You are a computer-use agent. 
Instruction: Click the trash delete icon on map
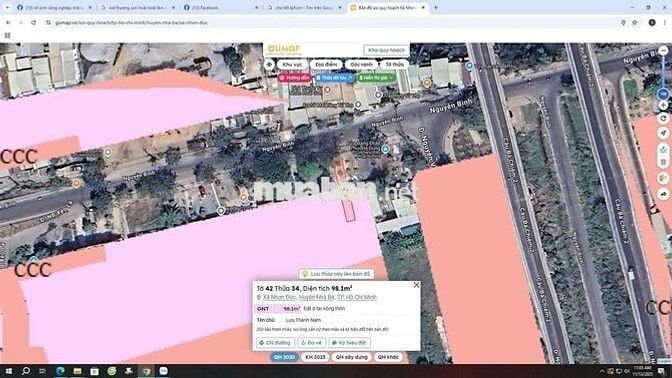(x=663, y=162)
